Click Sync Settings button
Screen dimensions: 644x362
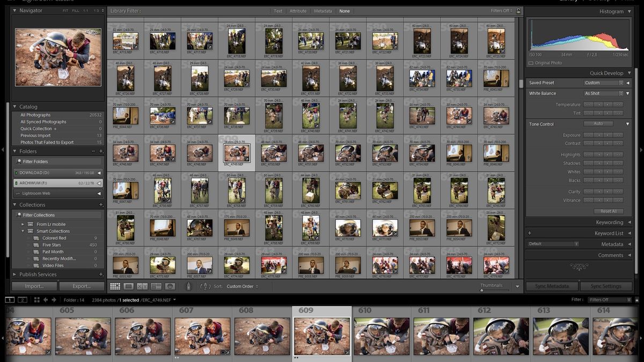pyautogui.click(x=605, y=286)
